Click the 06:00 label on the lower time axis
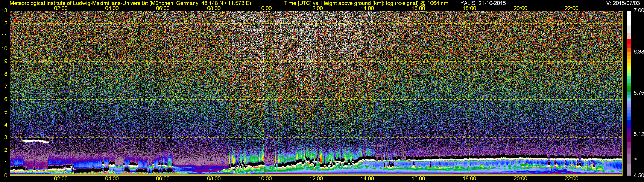The width and height of the screenshot is (644, 182). click(x=163, y=179)
